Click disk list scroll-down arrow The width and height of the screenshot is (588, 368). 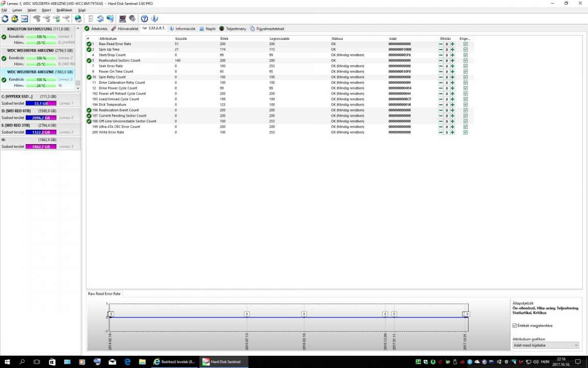point(78,88)
